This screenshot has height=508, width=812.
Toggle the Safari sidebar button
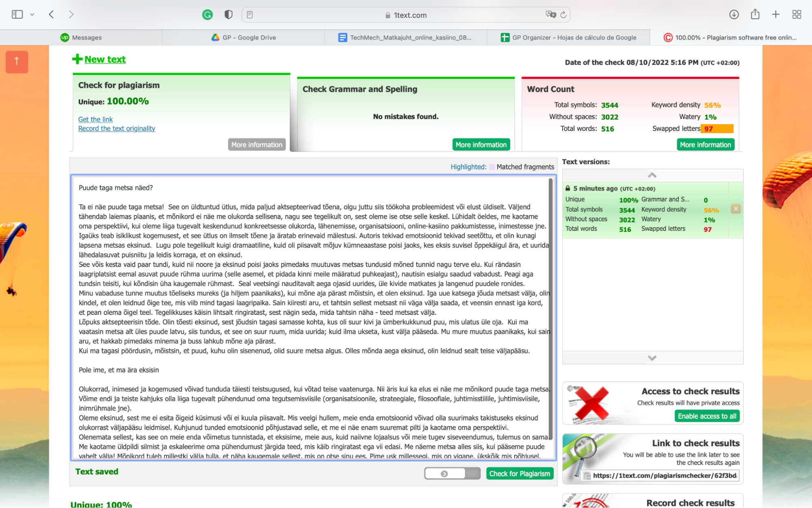(x=17, y=15)
